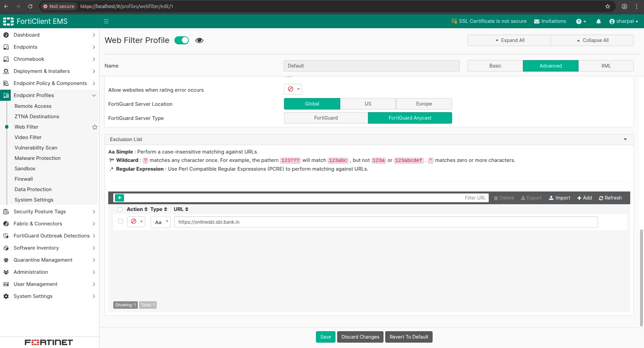Click Discard Changes
644x348 pixels.
(360, 337)
